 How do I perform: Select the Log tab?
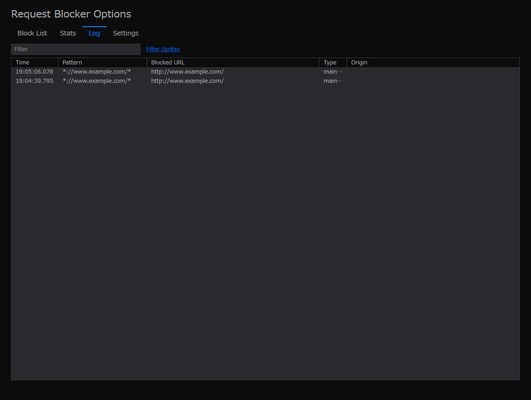pos(94,33)
